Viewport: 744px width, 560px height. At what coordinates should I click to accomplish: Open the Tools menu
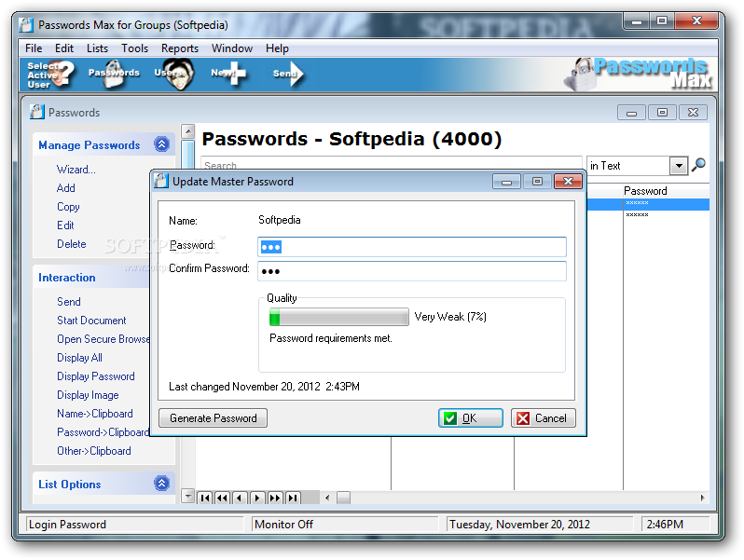pos(135,48)
